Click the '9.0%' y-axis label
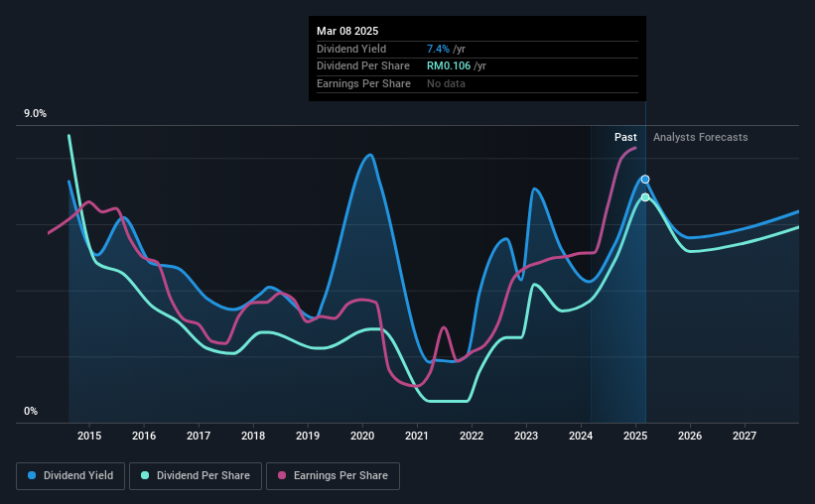Viewport: 815px width, 504px height. tap(35, 114)
